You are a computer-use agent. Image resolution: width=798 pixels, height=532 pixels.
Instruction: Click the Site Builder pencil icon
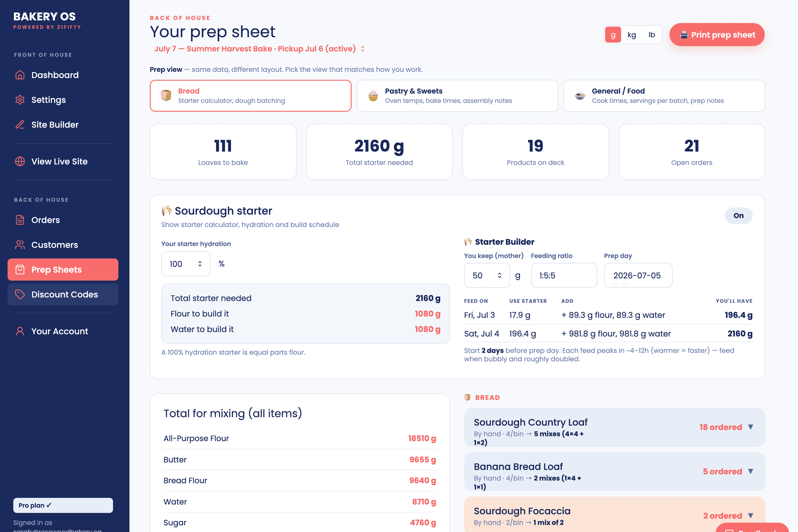point(20,124)
